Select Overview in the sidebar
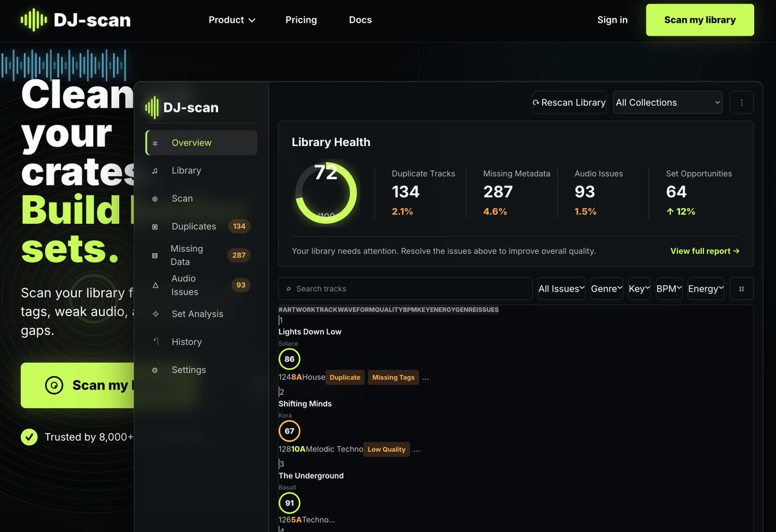Viewport: 776px width, 532px height. [201, 143]
